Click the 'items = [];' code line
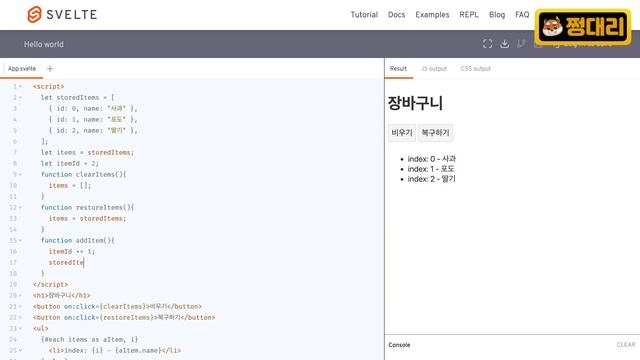The image size is (640, 360). click(70, 185)
